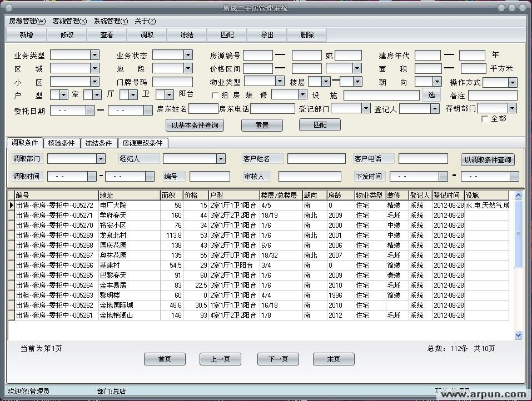532x401 pixels.
Task: Enable the 组 checkbox
Action: pyautogui.click(x=216, y=96)
